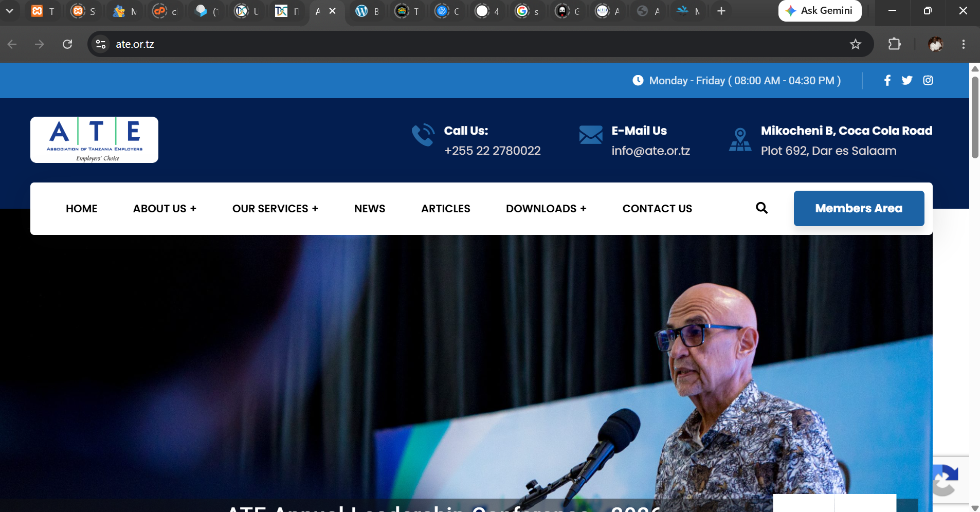The image size is (980, 512).
Task: Close the active ATE browser tab
Action: point(333,11)
